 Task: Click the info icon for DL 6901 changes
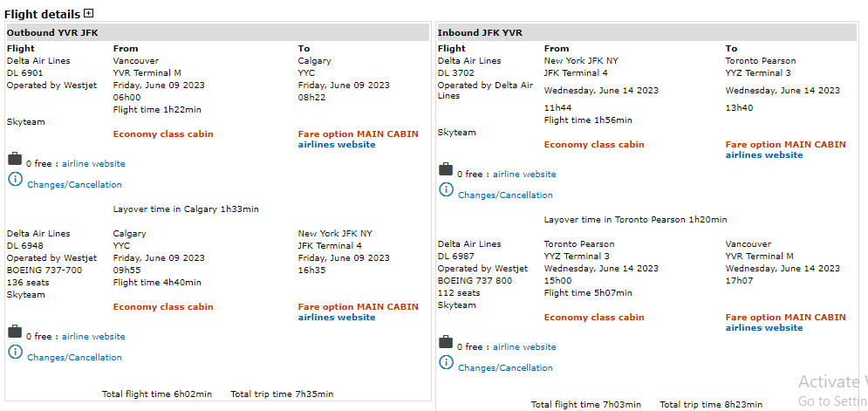click(x=15, y=179)
